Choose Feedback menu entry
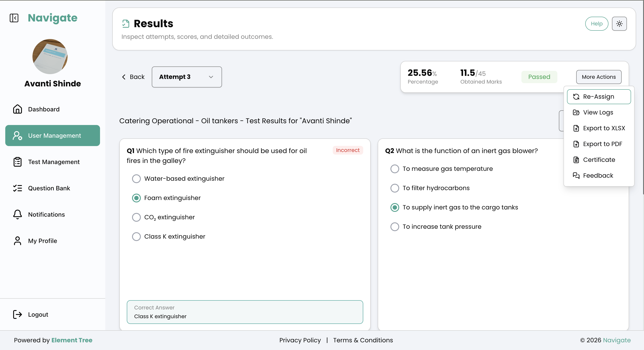 pyautogui.click(x=599, y=175)
